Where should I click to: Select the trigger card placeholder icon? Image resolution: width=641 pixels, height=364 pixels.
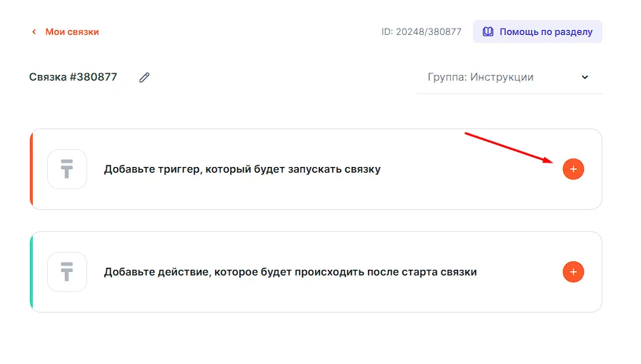(x=67, y=169)
